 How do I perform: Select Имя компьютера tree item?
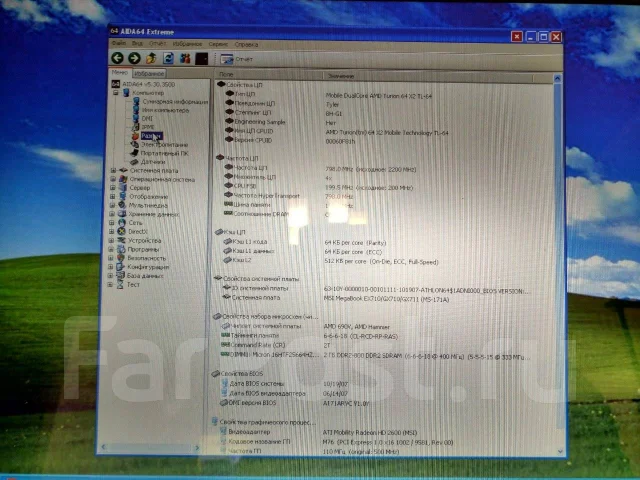coord(165,110)
